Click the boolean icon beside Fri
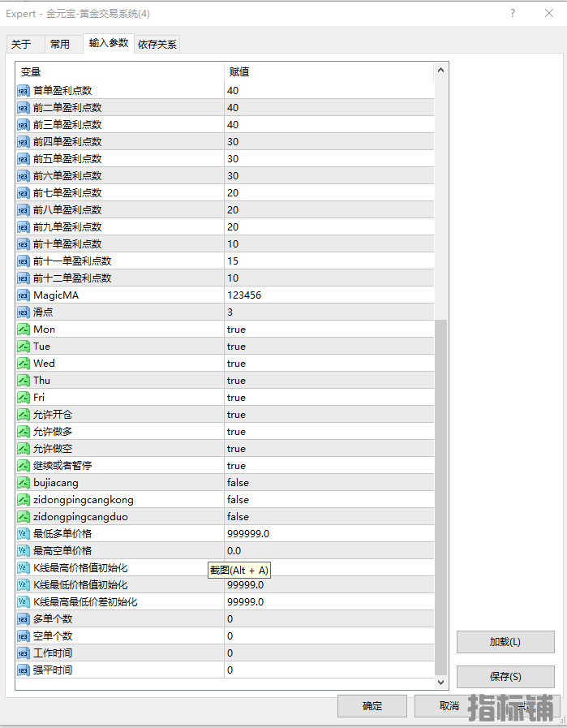The image size is (567, 728). pos(24,398)
